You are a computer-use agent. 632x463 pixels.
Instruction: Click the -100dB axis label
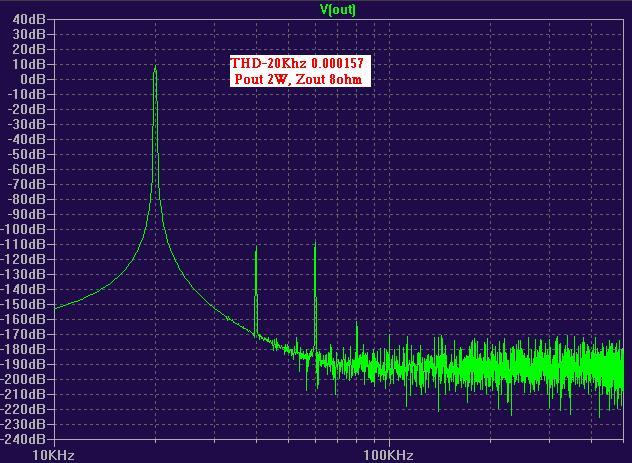23,229
